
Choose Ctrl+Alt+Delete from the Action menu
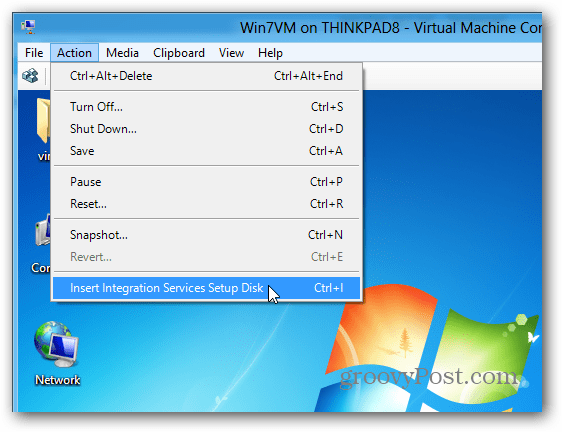(206, 76)
